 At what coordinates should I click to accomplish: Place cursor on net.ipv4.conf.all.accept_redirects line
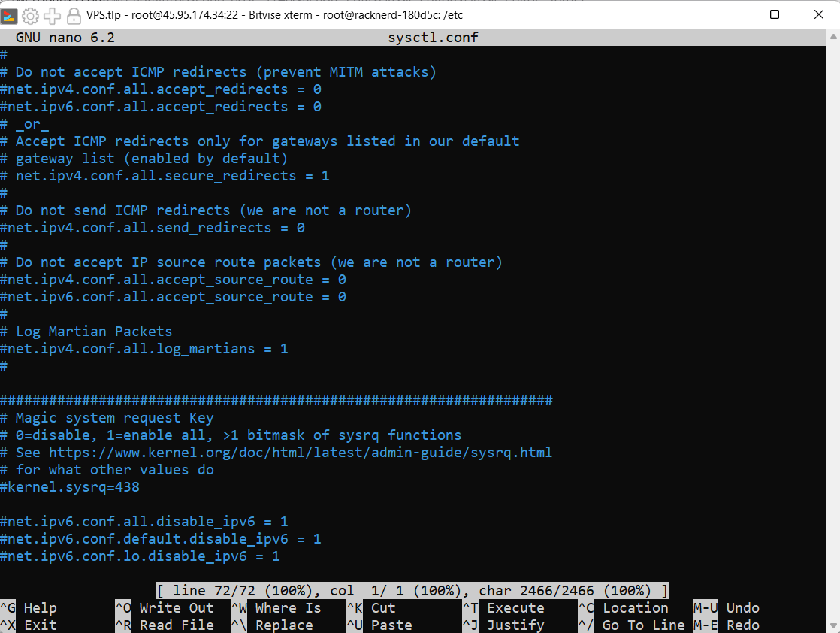(161, 89)
